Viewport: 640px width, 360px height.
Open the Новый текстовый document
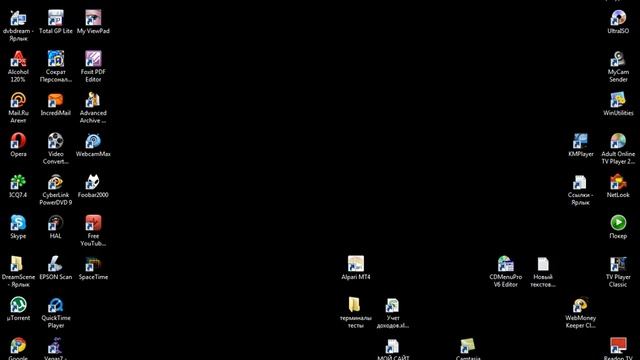pyautogui.click(x=543, y=264)
